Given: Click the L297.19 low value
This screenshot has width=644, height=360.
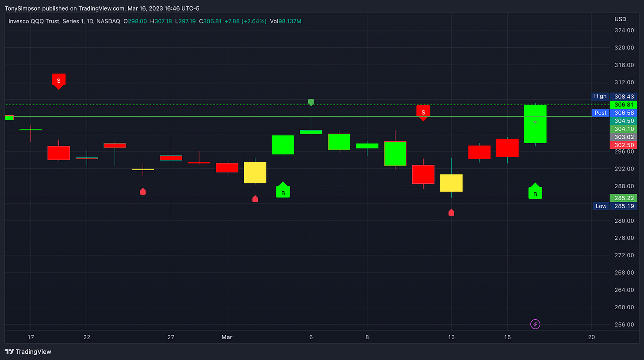Looking at the screenshot, I should click(186, 21).
